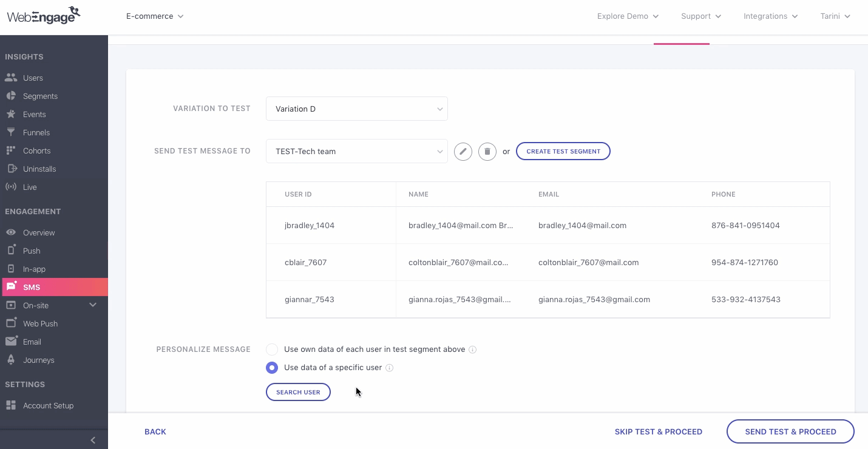
Task: Click email gianna.rojas_7543@gmail.com
Action: (x=594, y=299)
